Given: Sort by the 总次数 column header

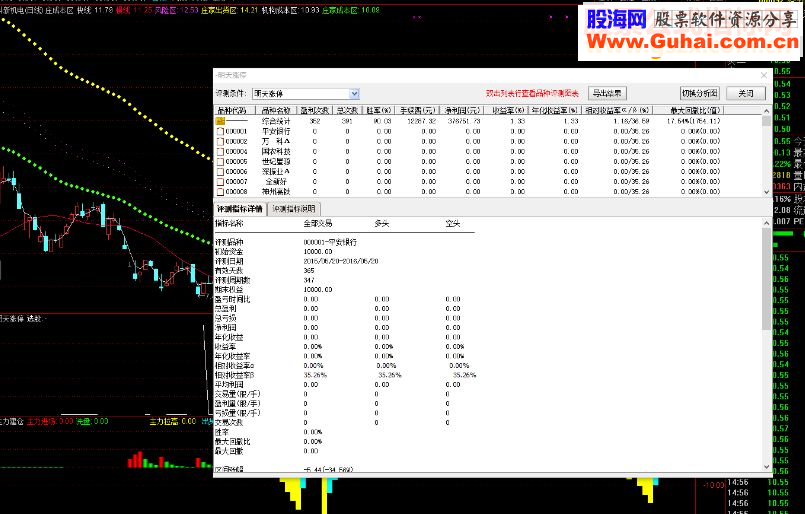Looking at the screenshot, I should pyautogui.click(x=347, y=110).
